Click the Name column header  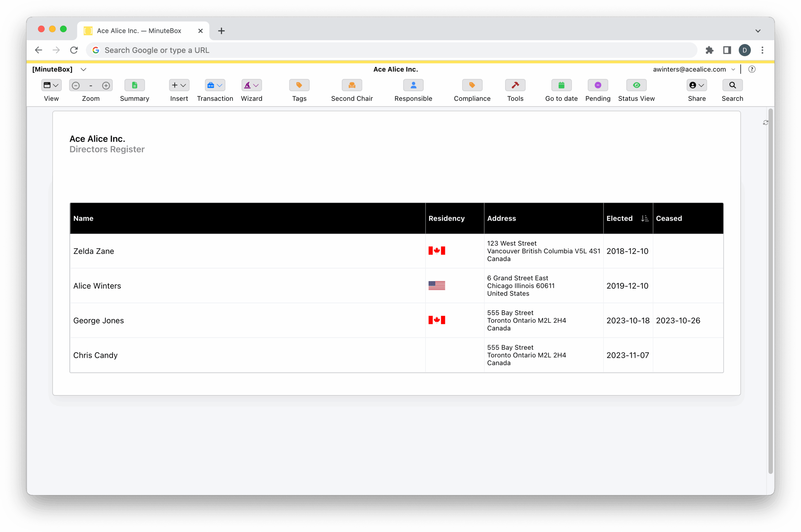84,219
